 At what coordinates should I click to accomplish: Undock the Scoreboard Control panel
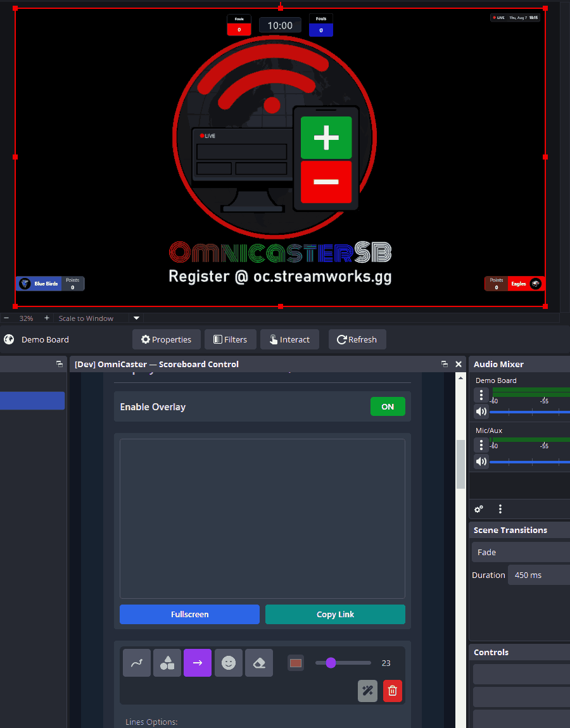[x=444, y=364]
